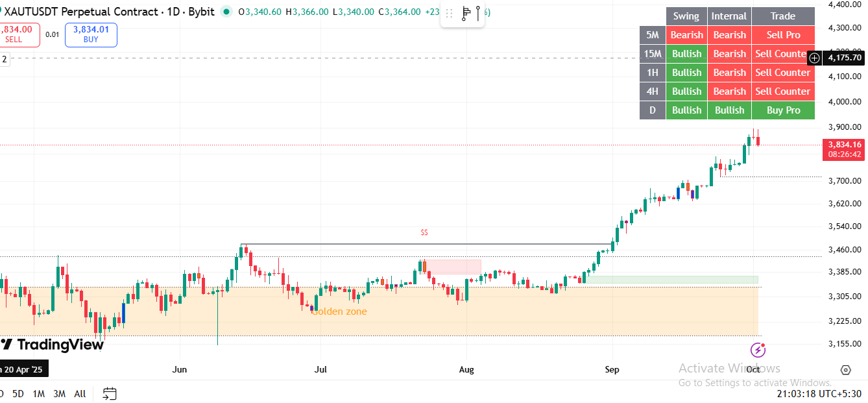Select the 5D timeframe tab
Screen dimensions: 868x403
18,394
